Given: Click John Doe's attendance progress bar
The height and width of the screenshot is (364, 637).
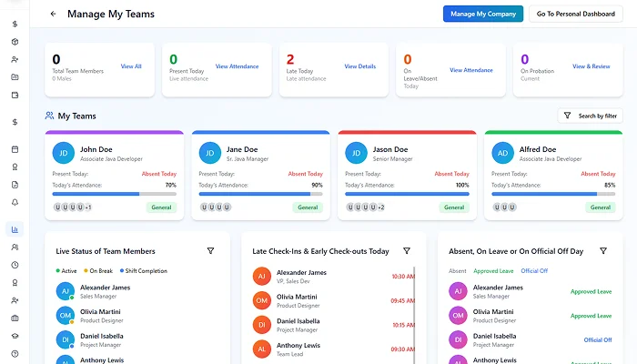Looking at the screenshot, I should pos(114,193).
